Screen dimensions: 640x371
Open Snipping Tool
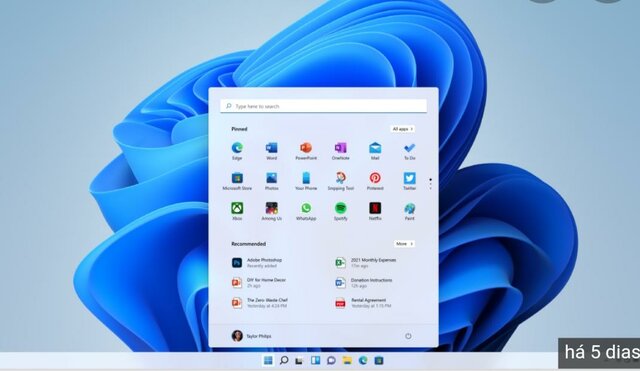(x=340, y=181)
